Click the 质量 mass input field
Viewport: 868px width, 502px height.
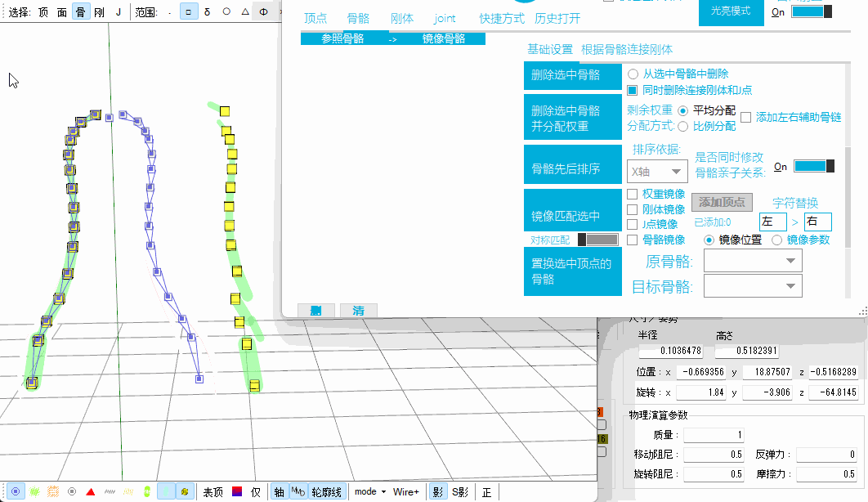(713, 435)
